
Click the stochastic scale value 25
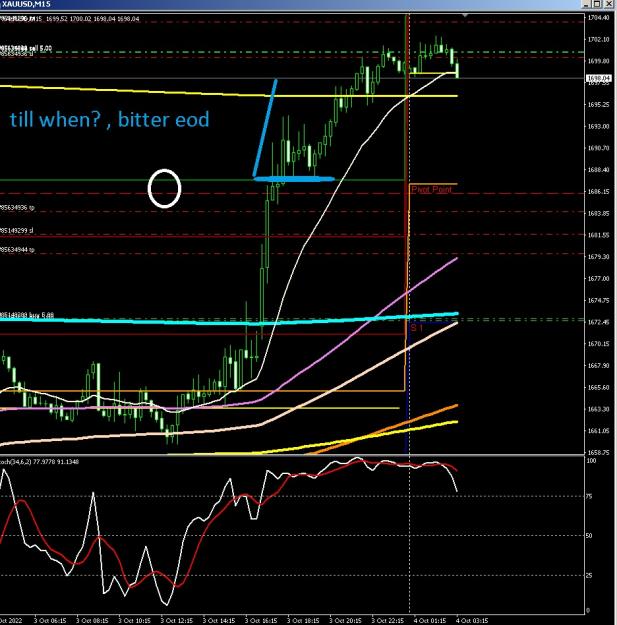590,575
